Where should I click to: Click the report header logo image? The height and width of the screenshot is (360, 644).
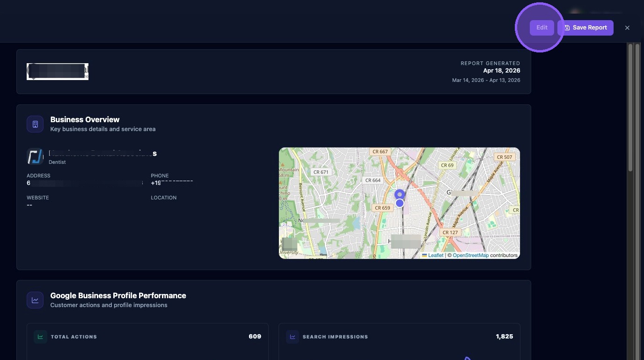click(x=58, y=72)
